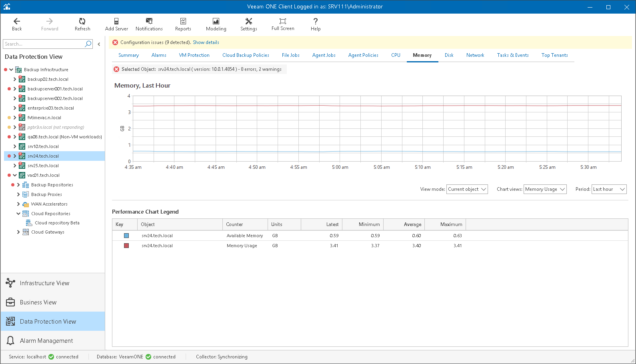Sort legend by the Counter column header

coord(245,224)
